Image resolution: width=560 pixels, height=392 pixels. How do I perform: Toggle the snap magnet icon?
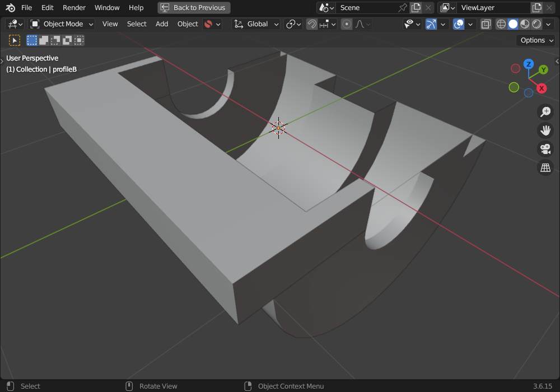(x=312, y=24)
